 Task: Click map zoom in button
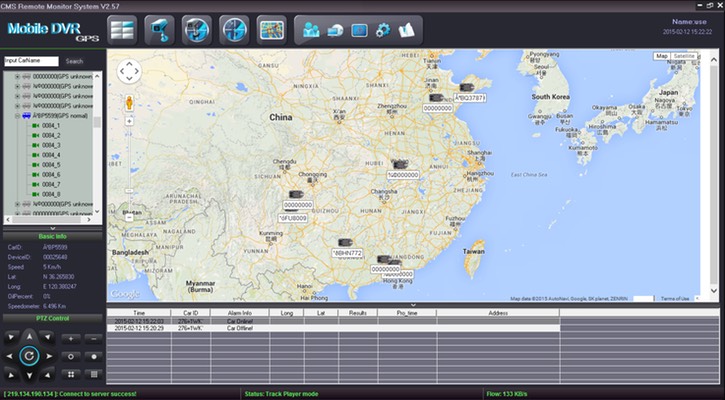pyautogui.click(x=130, y=120)
